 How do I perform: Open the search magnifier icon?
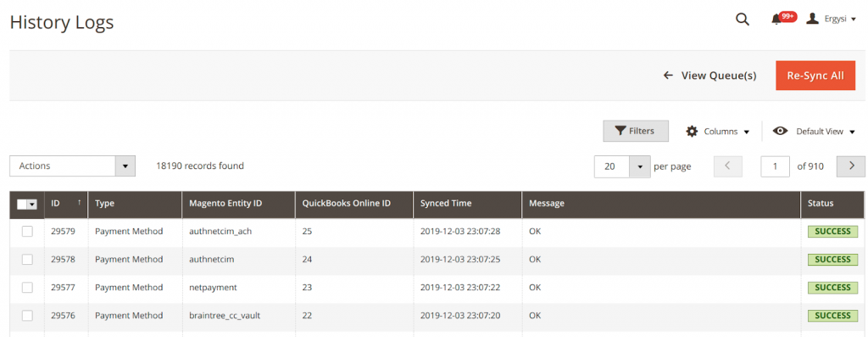(742, 20)
